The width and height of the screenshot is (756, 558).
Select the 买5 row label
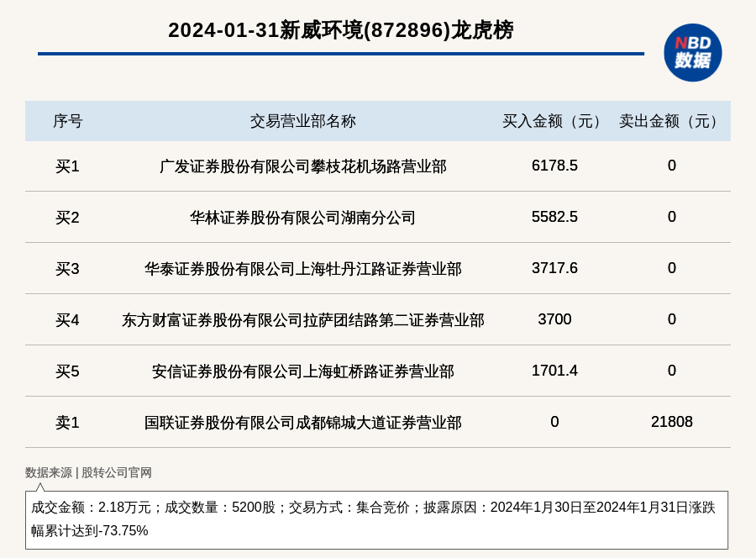click(67, 371)
